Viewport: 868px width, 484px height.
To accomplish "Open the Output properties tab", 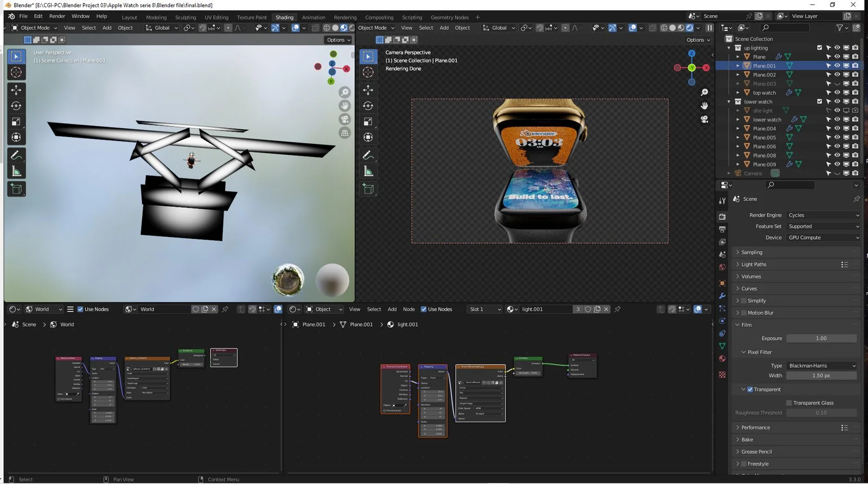I will tap(722, 229).
